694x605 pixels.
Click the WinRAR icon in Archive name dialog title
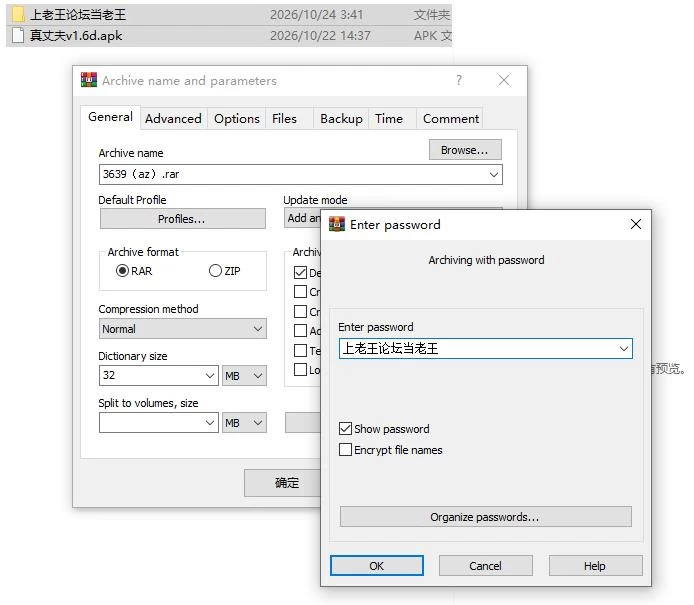pyautogui.click(x=89, y=80)
